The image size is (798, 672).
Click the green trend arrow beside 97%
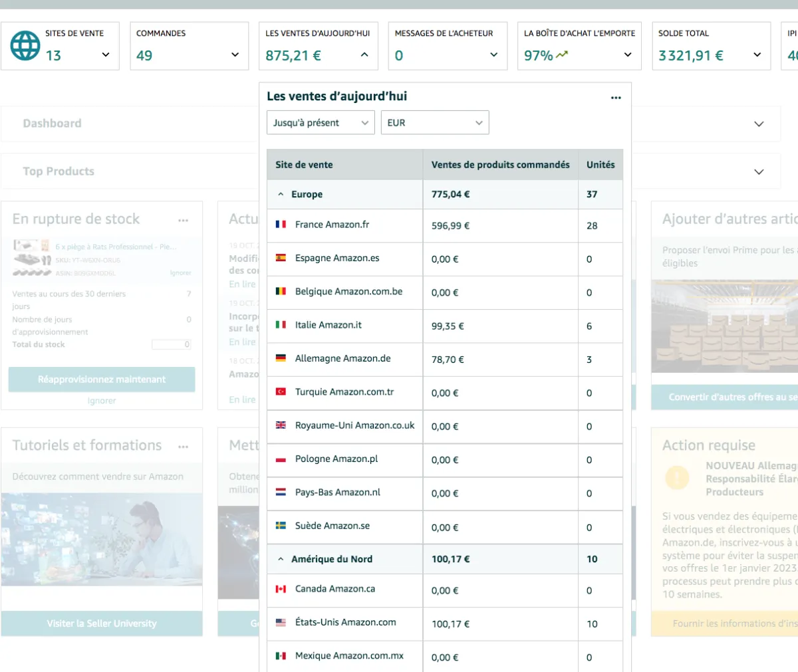coord(563,55)
